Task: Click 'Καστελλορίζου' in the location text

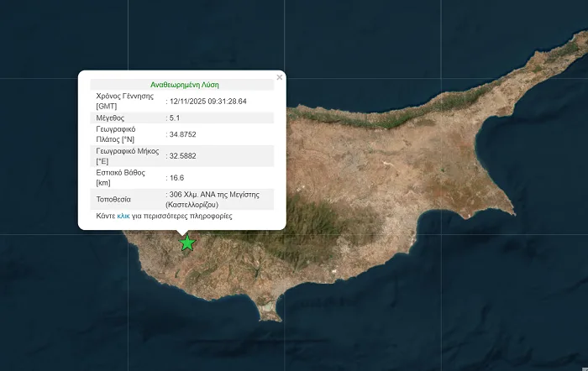Action: (195, 204)
